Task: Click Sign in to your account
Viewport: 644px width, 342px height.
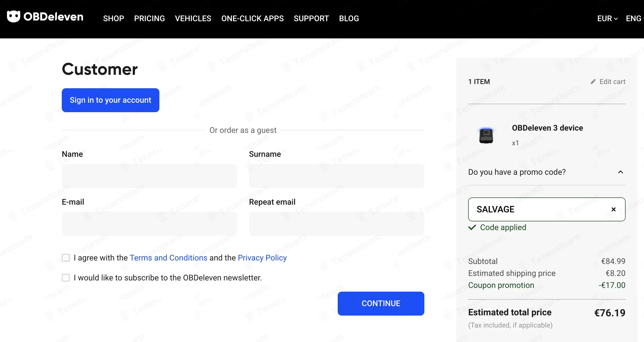Action: pyautogui.click(x=111, y=100)
